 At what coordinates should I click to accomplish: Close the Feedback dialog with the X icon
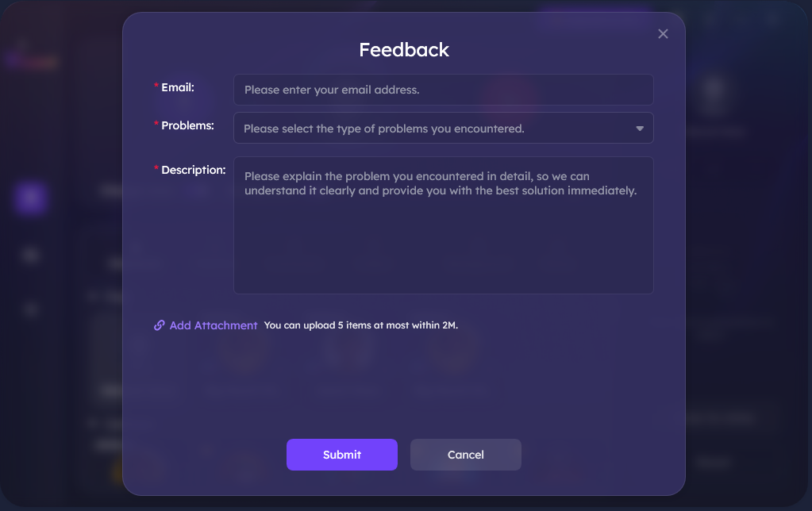coord(663,34)
